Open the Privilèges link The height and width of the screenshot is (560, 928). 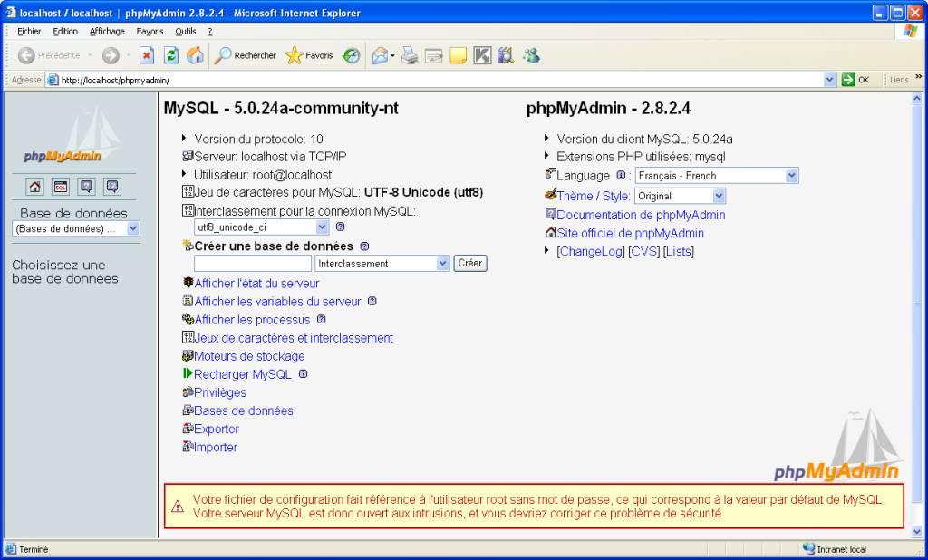(220, 392)
